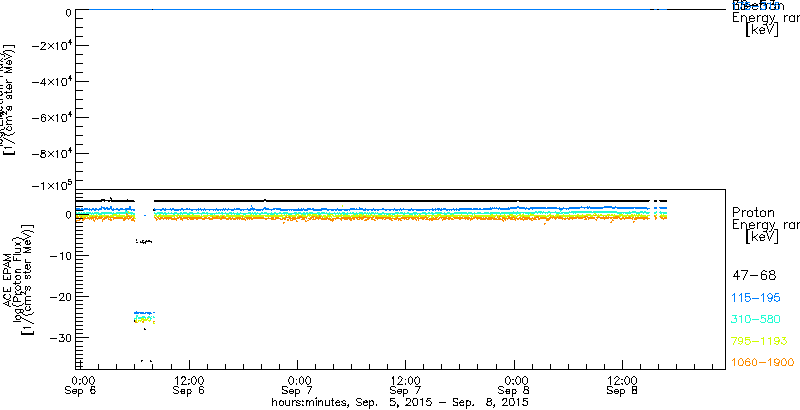This screenshot has width=800, height=410.
Task: Select the yellow 795-1193 legend label
Action: (x=760, y=341)
